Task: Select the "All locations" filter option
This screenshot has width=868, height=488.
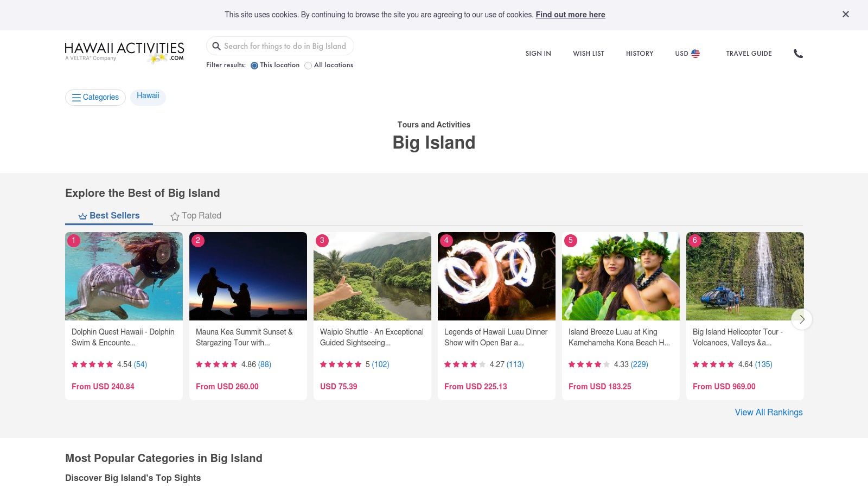Action: [x=308, y=66]
